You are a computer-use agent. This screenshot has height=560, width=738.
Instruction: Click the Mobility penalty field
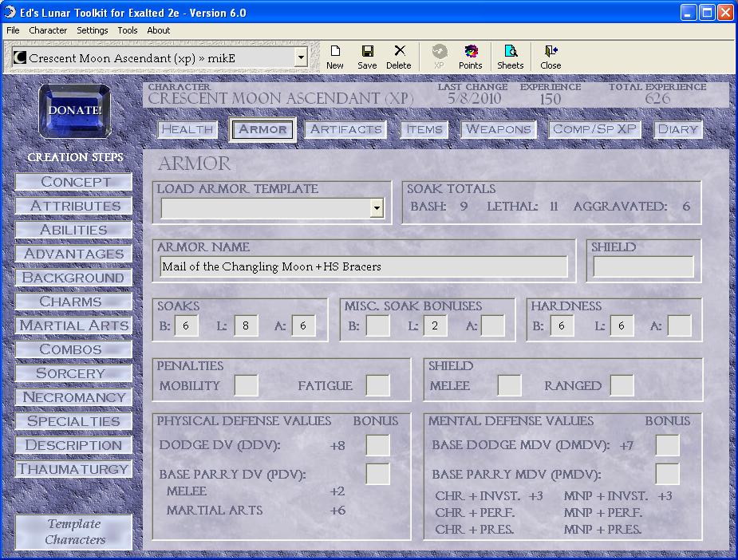247,385
